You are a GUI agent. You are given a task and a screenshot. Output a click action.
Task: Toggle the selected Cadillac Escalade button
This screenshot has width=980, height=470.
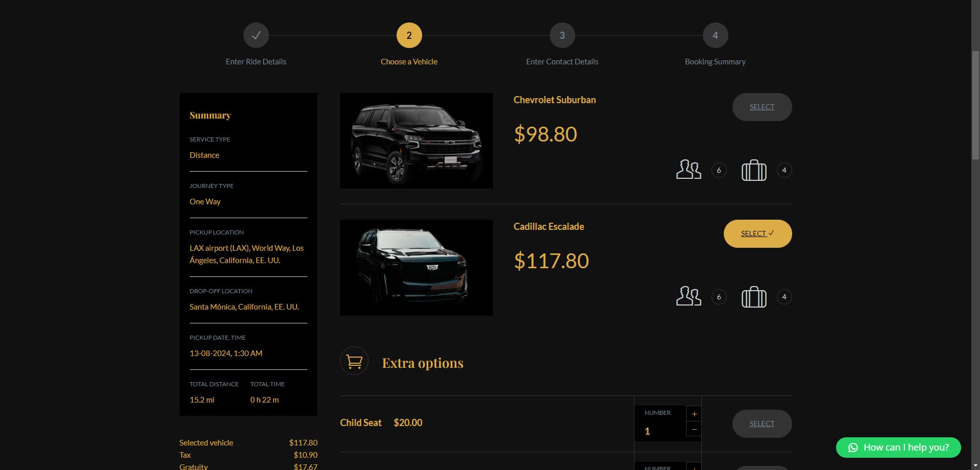[757, 233]
